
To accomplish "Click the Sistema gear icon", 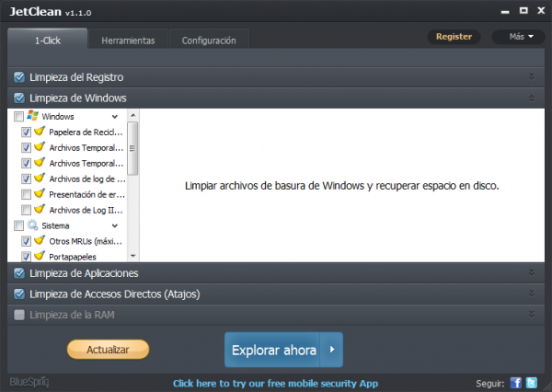I will [32, 225].
